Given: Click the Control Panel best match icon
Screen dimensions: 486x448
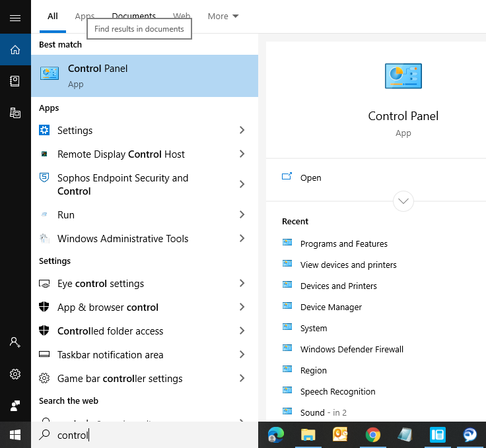Looking at the screenshot, I should click(x=50, y=73).
